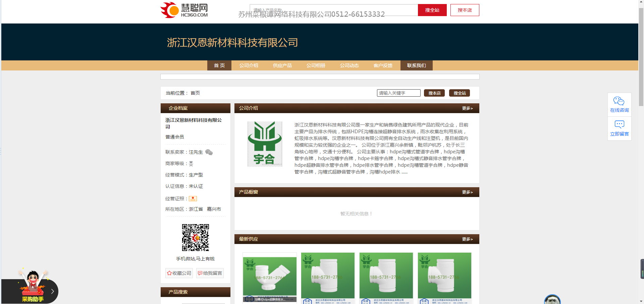Viewport: 644px width, 304px height.
Task: View the 经营证照 license icon
Action: pyautogui.click(x=193, y=199)
